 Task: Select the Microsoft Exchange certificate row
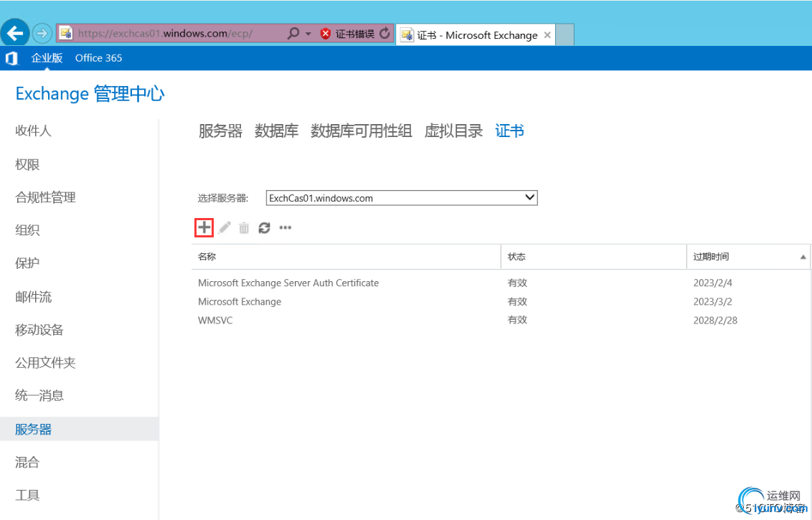click(x=501, y=301)
